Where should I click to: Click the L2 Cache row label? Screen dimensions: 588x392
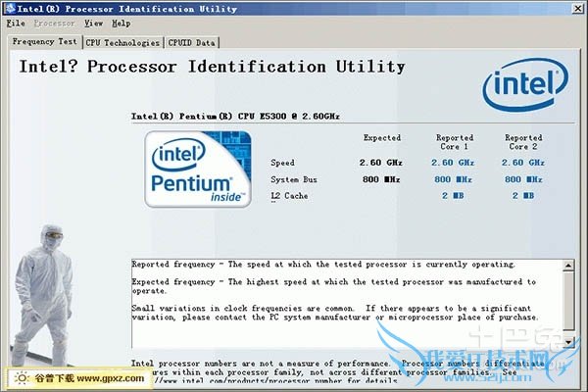click(289, 196)
